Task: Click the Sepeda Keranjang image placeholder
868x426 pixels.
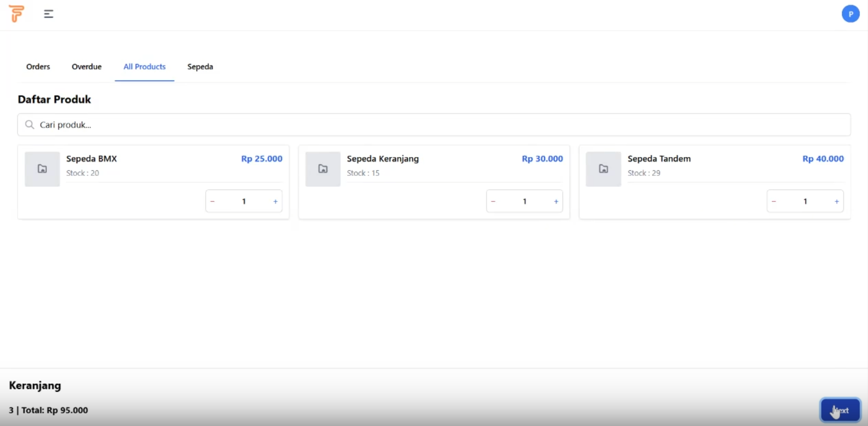Action: click(x=323, y=169)
